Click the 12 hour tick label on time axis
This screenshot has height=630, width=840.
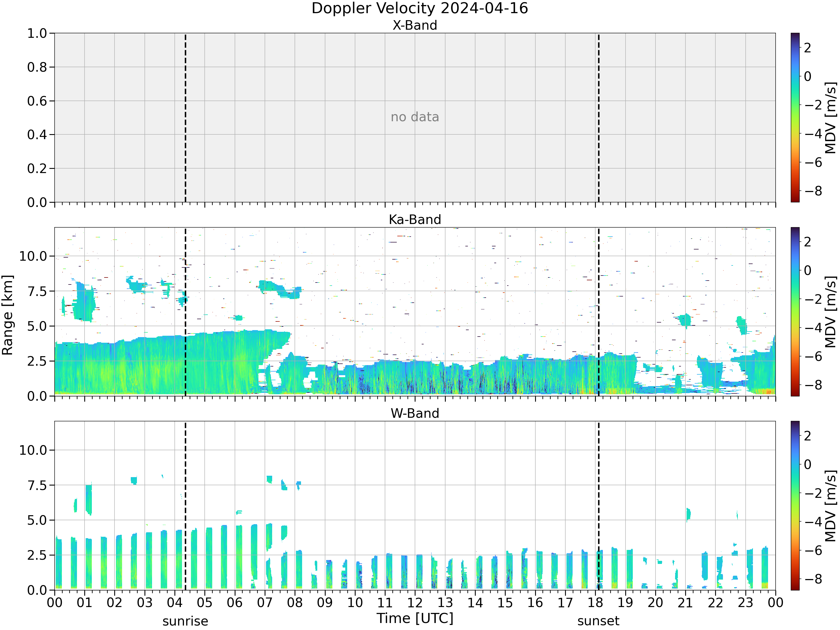click(x=415, y=603)
